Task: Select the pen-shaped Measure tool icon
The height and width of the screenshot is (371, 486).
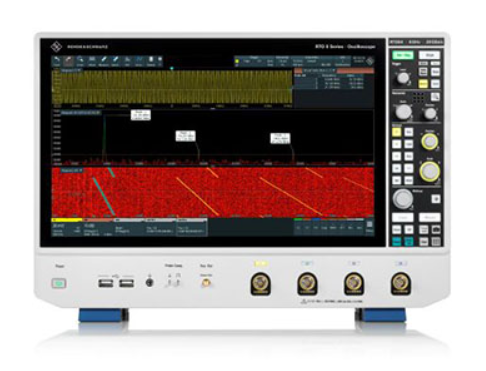Action: pos(104,61)
